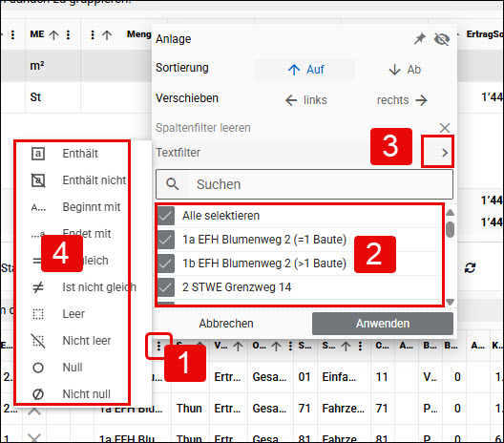Viewport: 504px width, 443px height.
Task: Choose the Null filter option
Action: pyautogui.click(x=73, y=368)
